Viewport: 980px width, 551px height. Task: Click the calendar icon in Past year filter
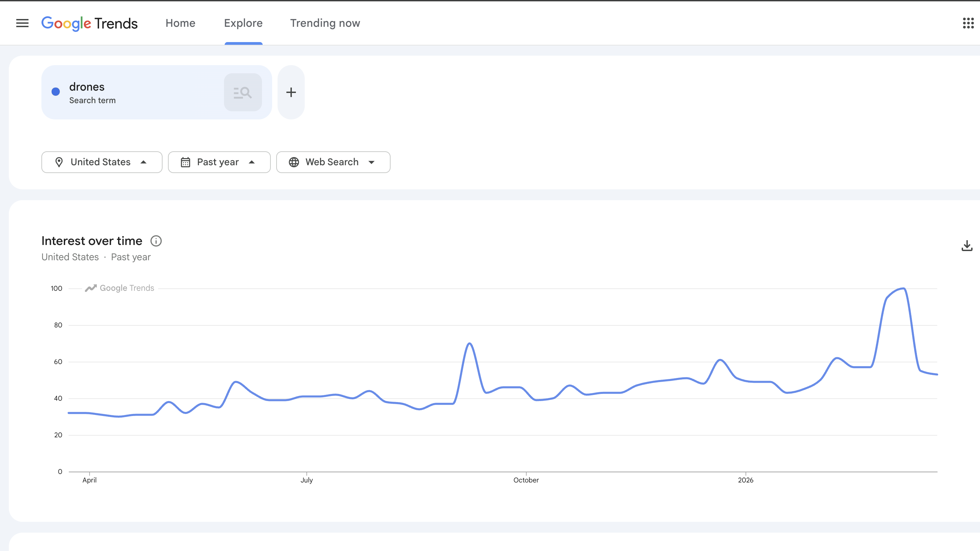[185, 163]
